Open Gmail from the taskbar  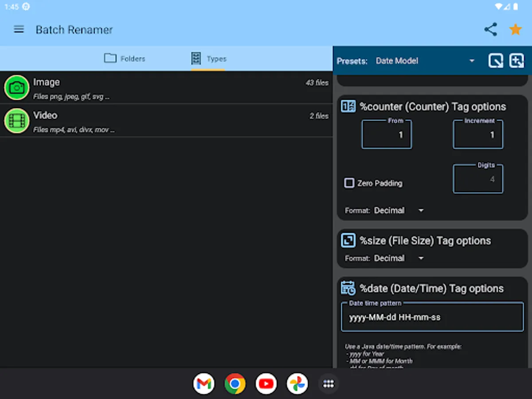(204, 384)
